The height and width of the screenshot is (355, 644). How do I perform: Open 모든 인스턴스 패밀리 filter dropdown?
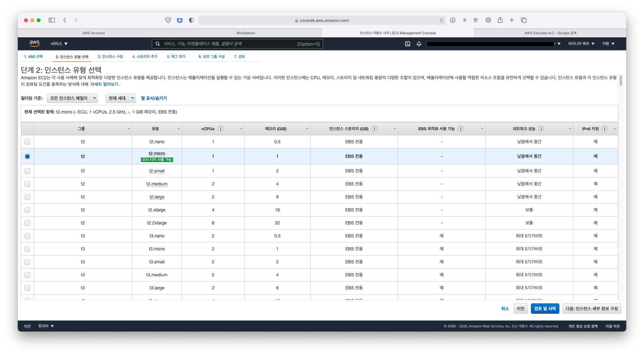(x=72, y=98)
